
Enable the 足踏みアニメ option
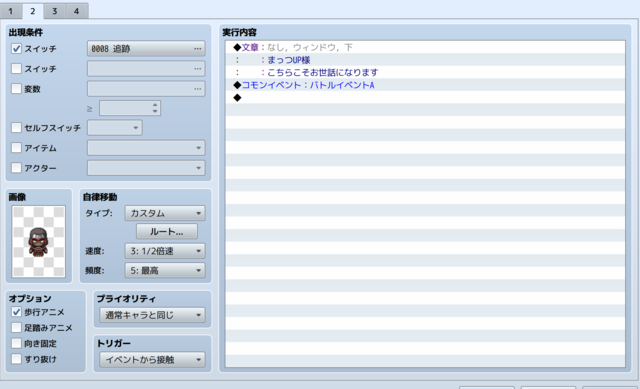point(16,327)
